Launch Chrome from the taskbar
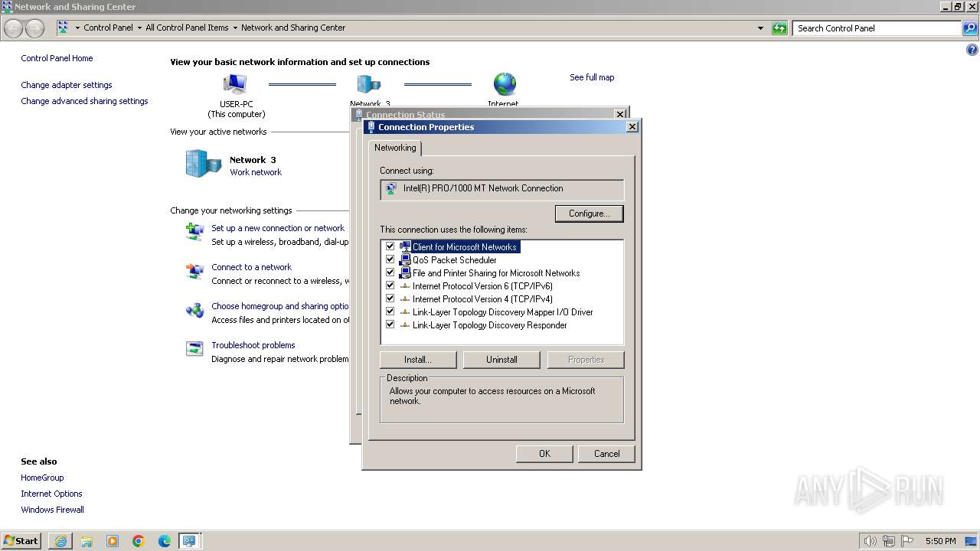Image resolution: width=980 pixels, height=551 pixels. [139, 541]
